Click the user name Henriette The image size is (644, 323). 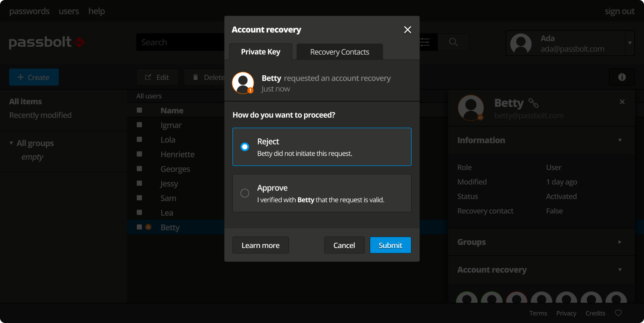tap(177, 154)
